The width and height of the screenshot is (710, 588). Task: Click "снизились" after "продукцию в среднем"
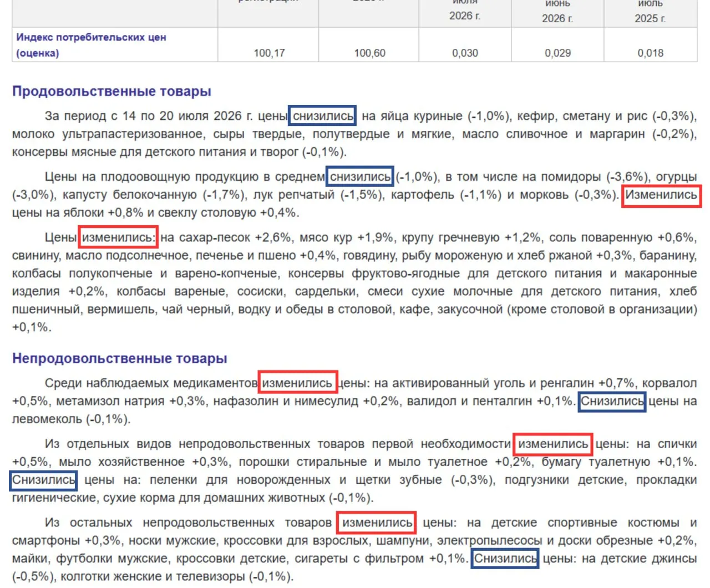coord(360,177)
